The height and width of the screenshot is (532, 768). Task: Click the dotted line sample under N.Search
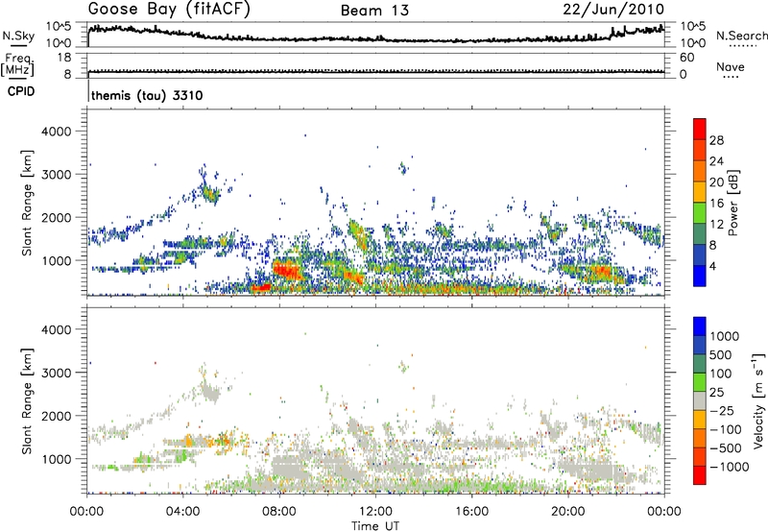coord(743,46)
